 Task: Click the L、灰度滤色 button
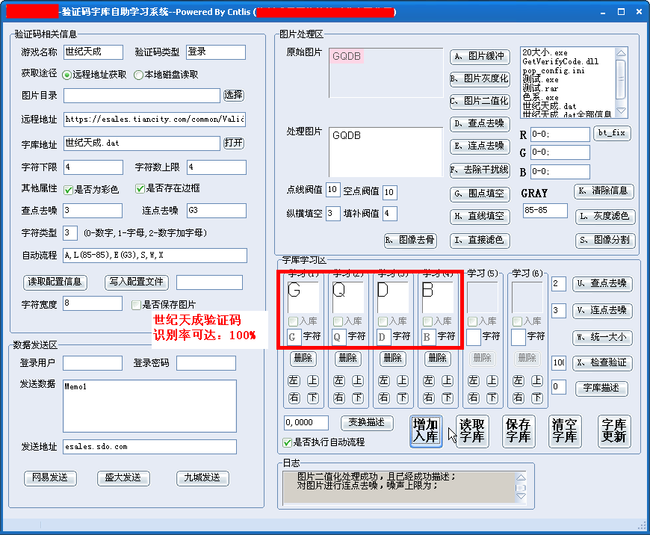[605, 216]
